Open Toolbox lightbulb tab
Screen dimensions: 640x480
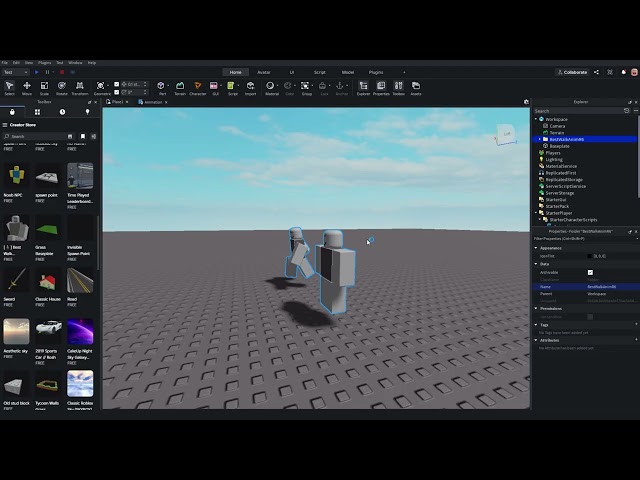tap(87, 112)
